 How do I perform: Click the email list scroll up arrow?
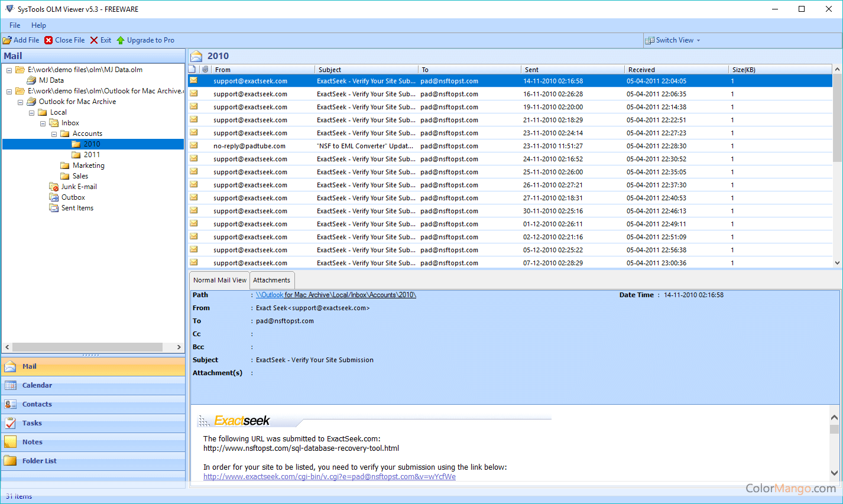(x=837, y=70)
